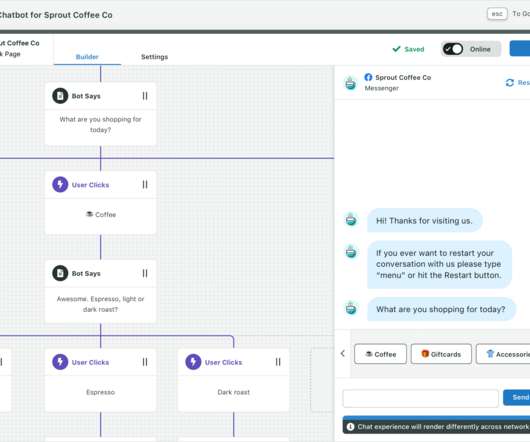Click the Dark roast text in card
The width and height of the screenshot is (530, 442).
[x=234, y=392]
